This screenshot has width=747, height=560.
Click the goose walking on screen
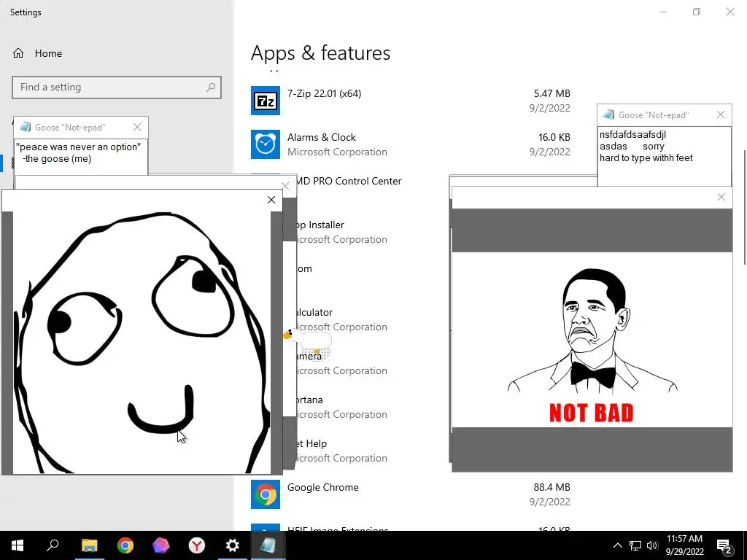click(307, 340)
